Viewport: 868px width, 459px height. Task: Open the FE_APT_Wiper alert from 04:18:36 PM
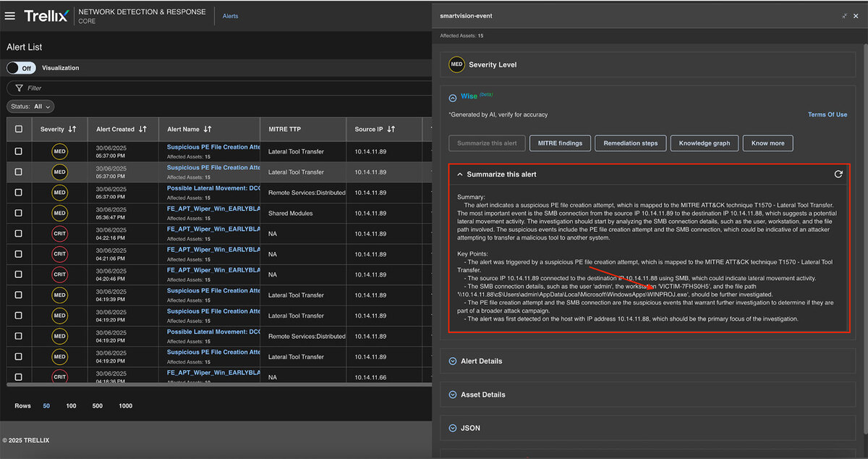click(213, 372)
